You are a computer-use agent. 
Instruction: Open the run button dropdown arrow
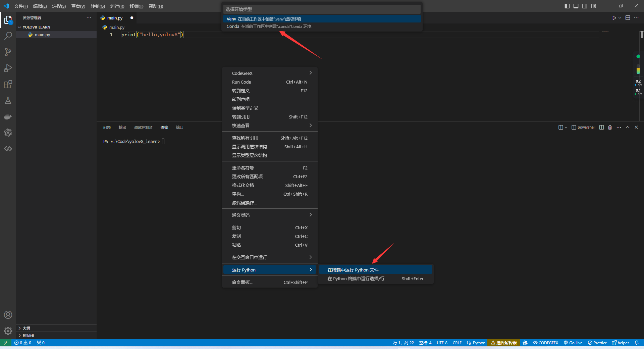point(620,18)
